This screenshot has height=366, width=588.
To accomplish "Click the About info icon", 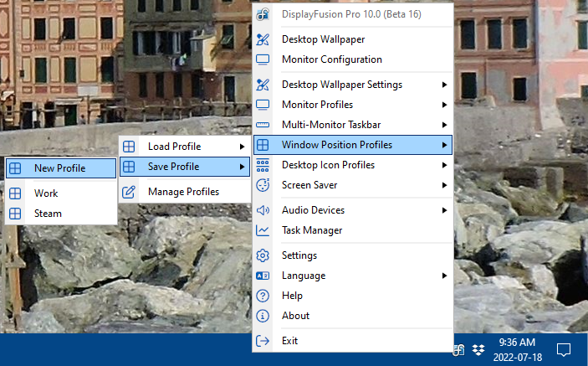I will 263,316.
